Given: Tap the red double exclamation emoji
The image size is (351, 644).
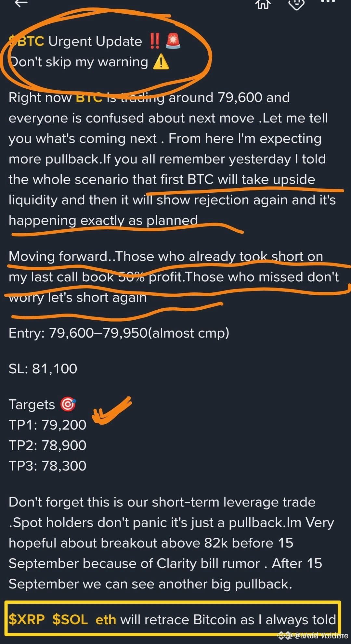Looking at the screenshot, I should point(155,41).
